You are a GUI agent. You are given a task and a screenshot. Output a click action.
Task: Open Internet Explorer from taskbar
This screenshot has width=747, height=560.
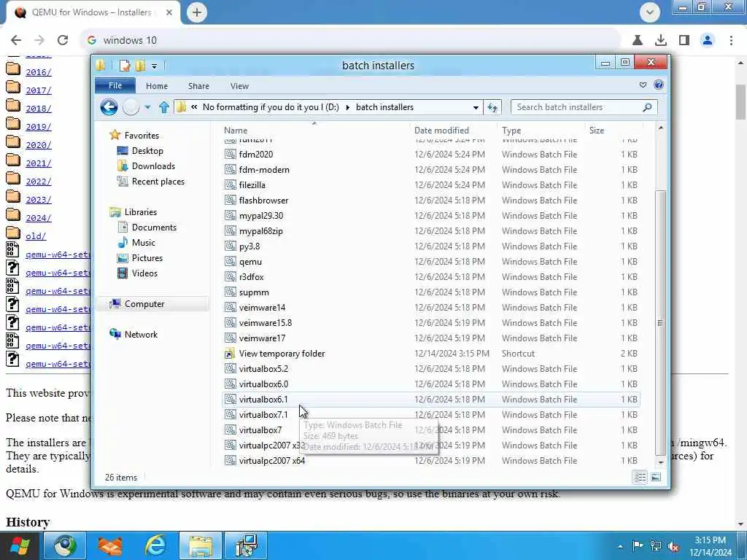[x=155, y=545]
